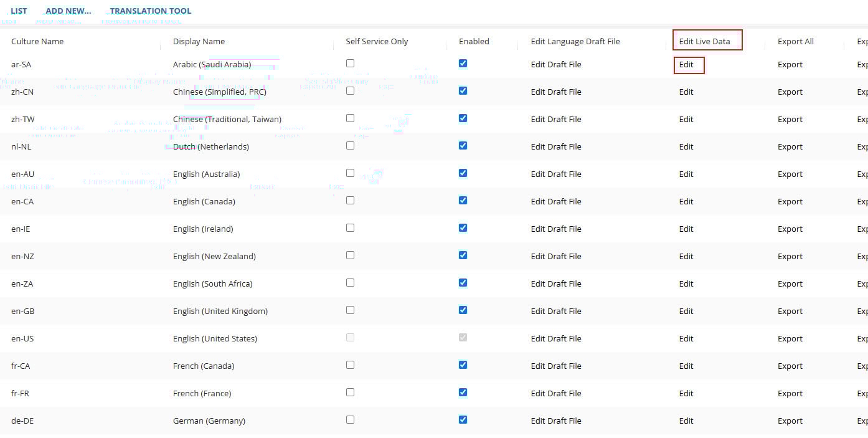The width and height of the screenshot is (868, 438).
Task: Export all for English (United Kingdom)
Action: [x=790, y=312]
